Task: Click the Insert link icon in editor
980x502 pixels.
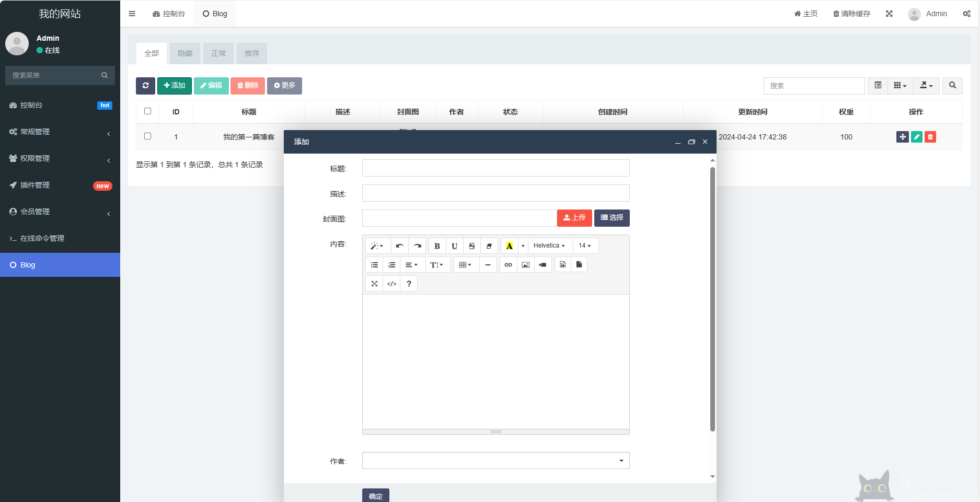Action: pyautogui.click(x=508, y=265)
